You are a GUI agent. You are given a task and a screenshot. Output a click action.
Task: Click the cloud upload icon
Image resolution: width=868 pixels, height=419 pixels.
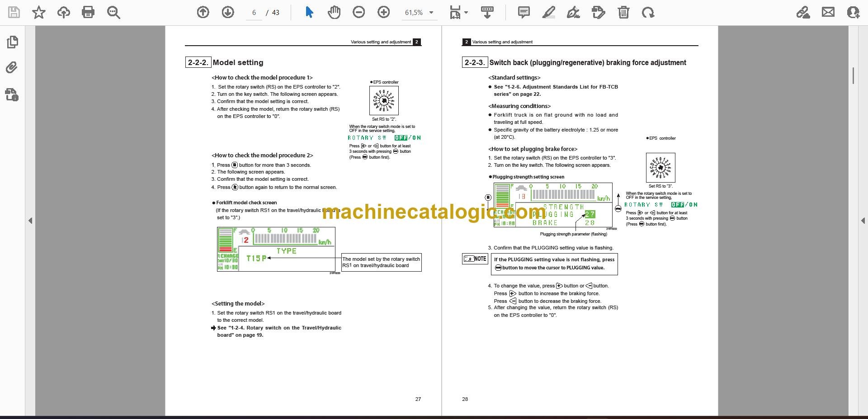[63, 12]
